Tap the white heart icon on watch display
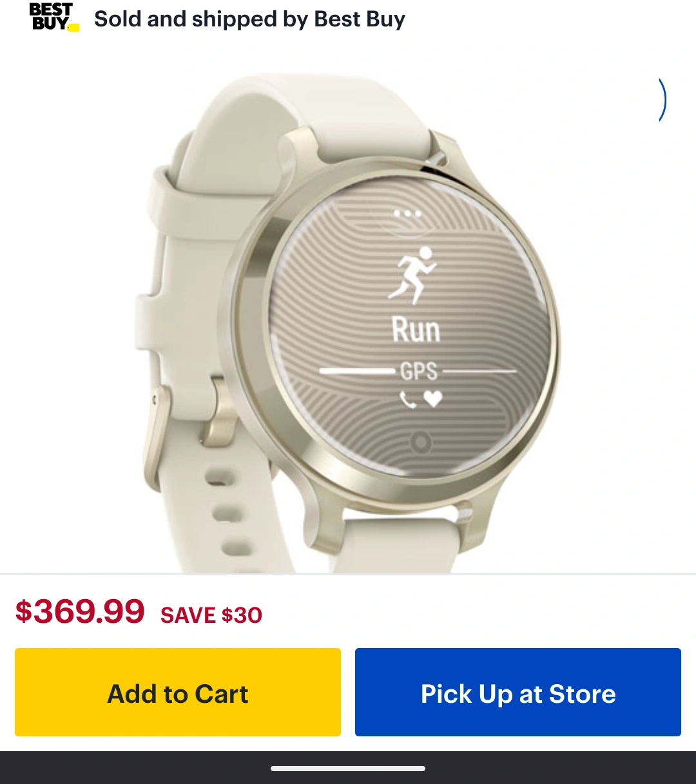The width and height of the screenshot is (696, 784). (433, 399)
